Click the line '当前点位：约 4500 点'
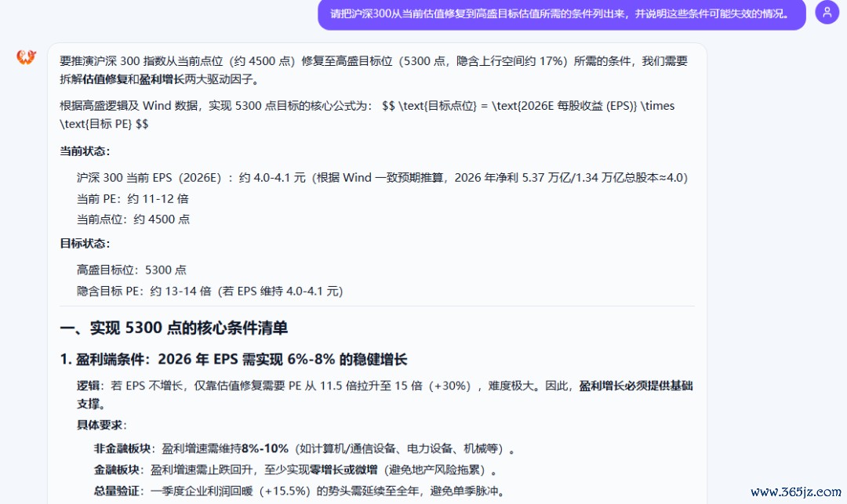Screen dimensions: 847x504 133,219
